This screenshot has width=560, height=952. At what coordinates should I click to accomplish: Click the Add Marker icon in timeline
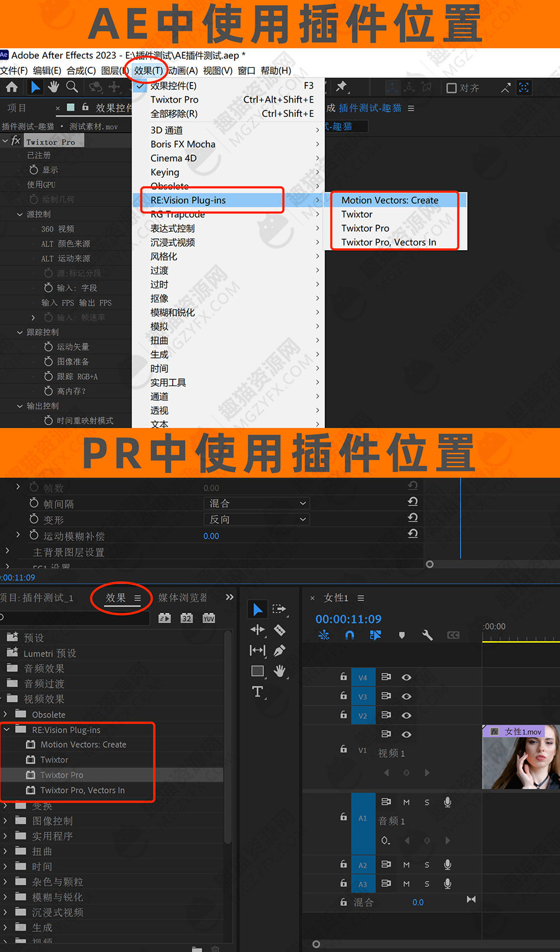click(402, 635)
